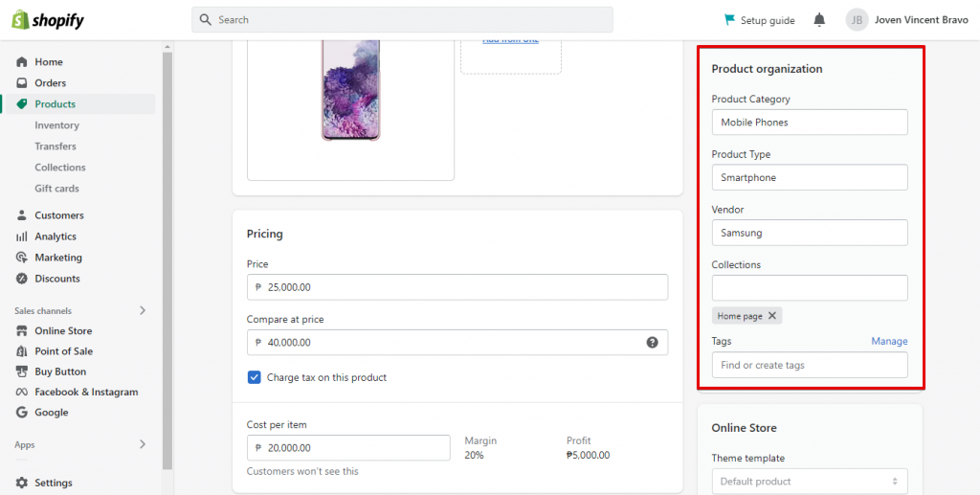Click the phone product image thumbnail
The width and height of the screenshot is (980, 495).
[x=350, y=91]
